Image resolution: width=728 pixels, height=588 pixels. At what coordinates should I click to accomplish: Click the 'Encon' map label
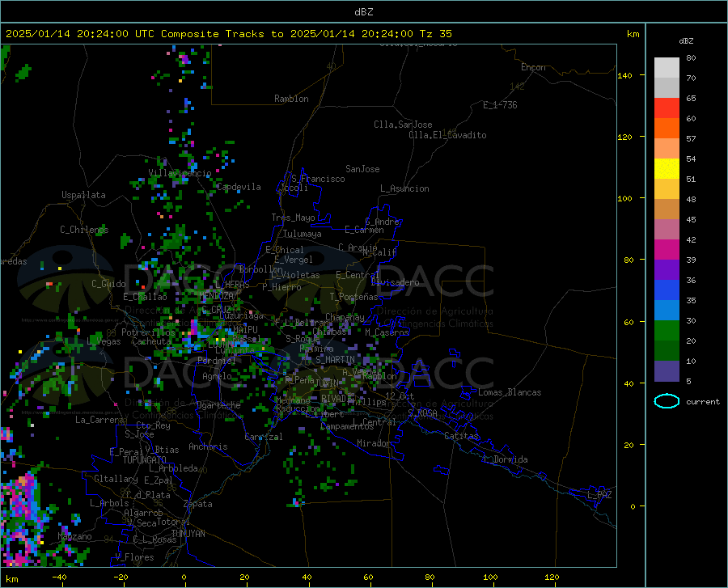(533, 67)
